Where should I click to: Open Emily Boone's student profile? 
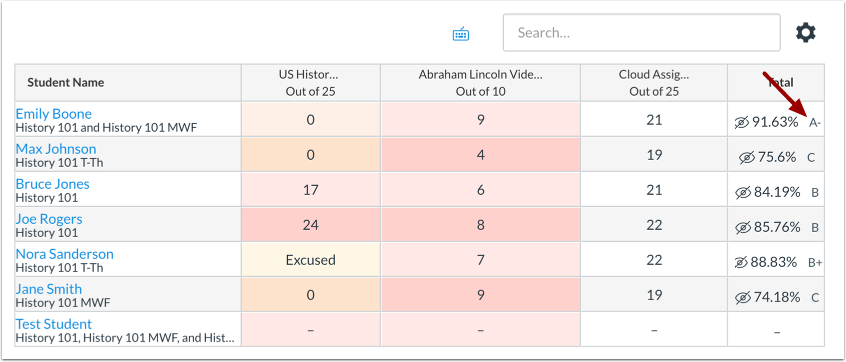pyautogui.click(x=53, y=114)
